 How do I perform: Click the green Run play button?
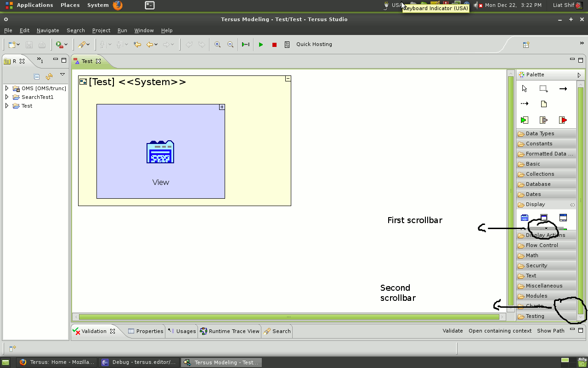pyautogui.click(x=261, y=45)
